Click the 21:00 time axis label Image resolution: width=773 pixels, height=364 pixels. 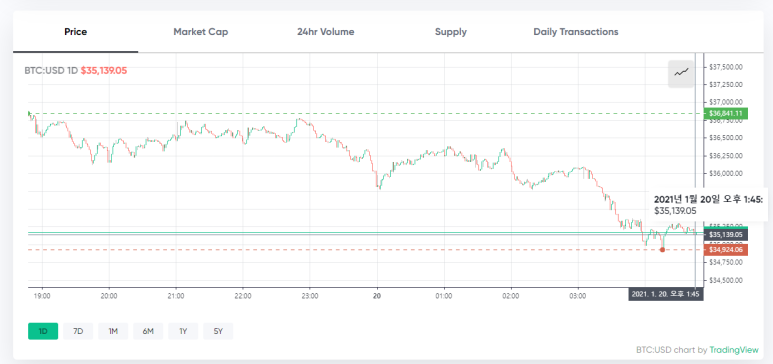(176, 296)
